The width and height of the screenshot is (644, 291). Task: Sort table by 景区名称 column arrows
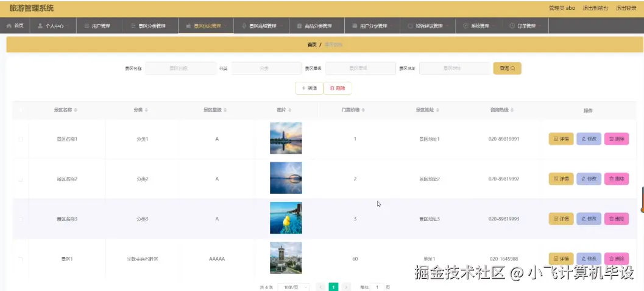tap(76, 110)
